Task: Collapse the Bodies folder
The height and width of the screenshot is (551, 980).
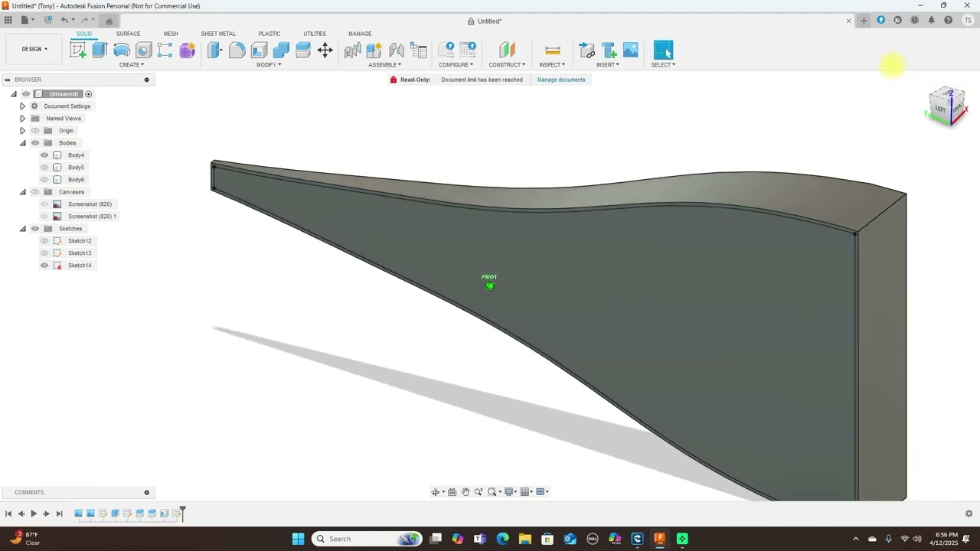Action: pos(22,143)
